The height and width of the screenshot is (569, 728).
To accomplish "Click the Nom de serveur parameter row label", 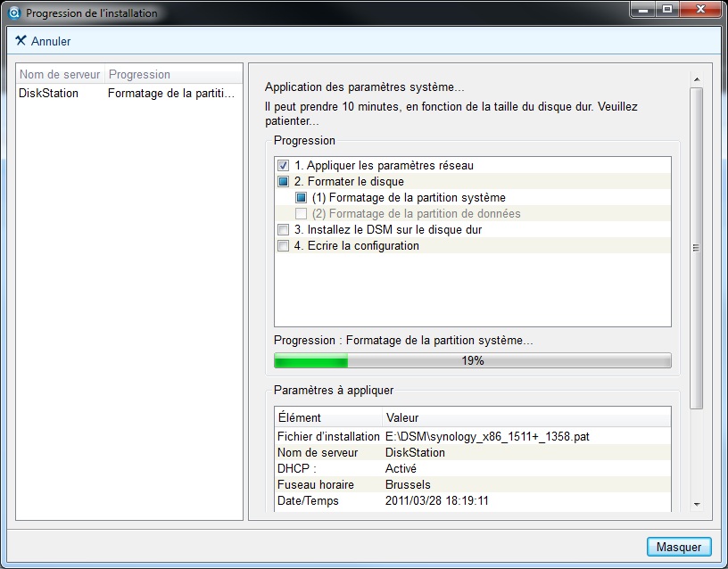I will [x=318, y=452].
